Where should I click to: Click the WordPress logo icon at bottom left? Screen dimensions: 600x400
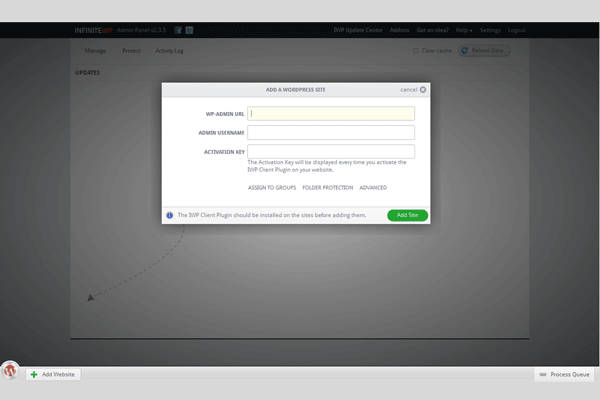coord(10,370)
